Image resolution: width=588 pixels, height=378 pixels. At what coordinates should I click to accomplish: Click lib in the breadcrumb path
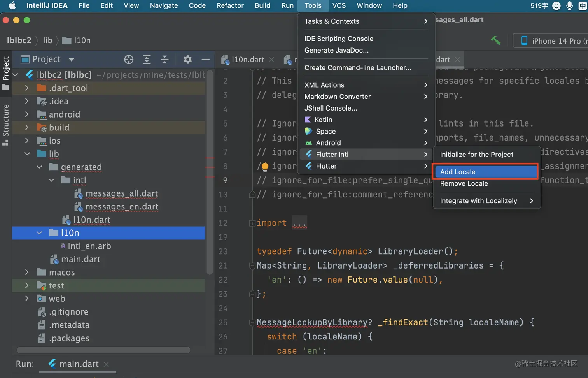[47, 40]
